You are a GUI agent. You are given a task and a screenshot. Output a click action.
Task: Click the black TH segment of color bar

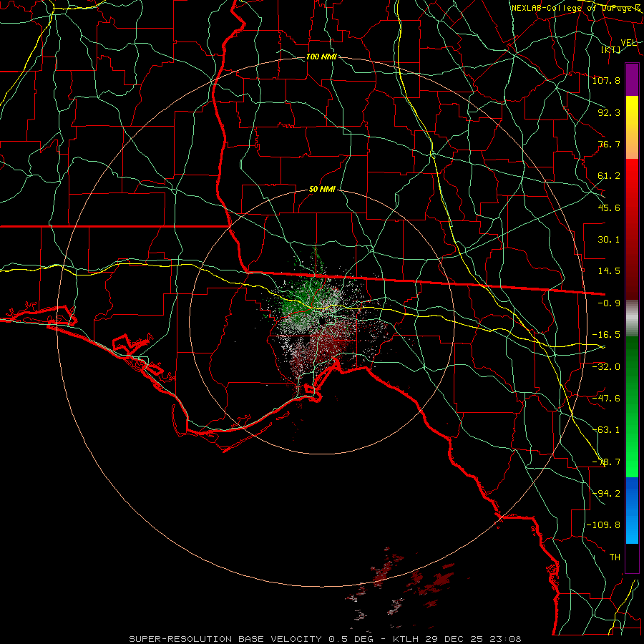point(632,558)
